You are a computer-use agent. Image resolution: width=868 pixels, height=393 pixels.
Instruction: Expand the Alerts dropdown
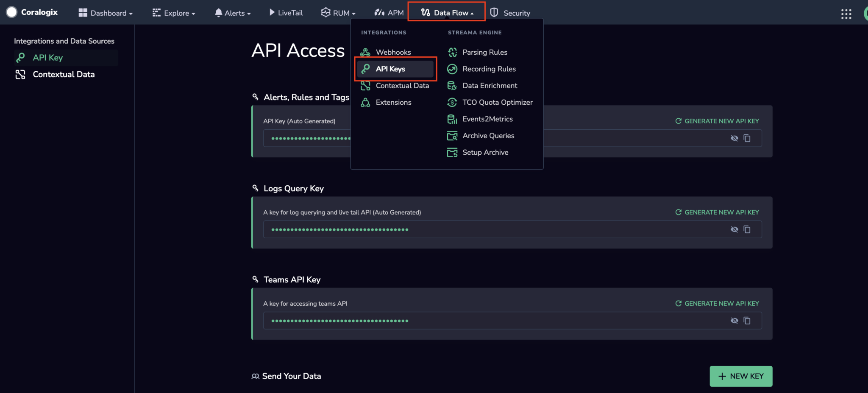click(233, 13)
